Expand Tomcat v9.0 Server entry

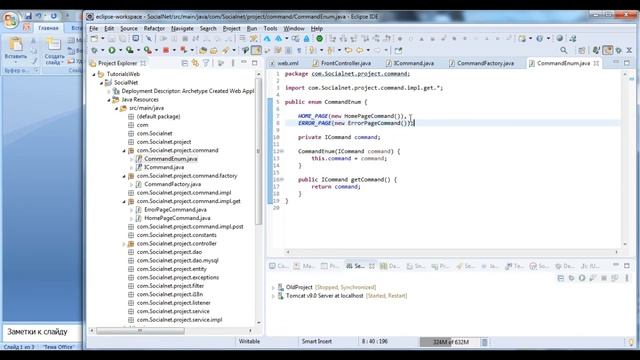tap(273, 296)
